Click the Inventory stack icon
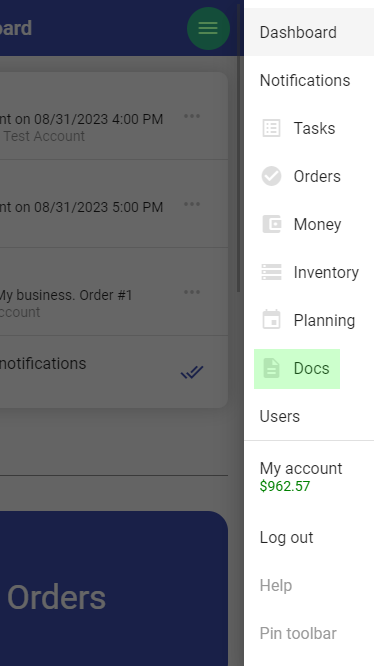The image size is (374, 666). tap(271, 272)
